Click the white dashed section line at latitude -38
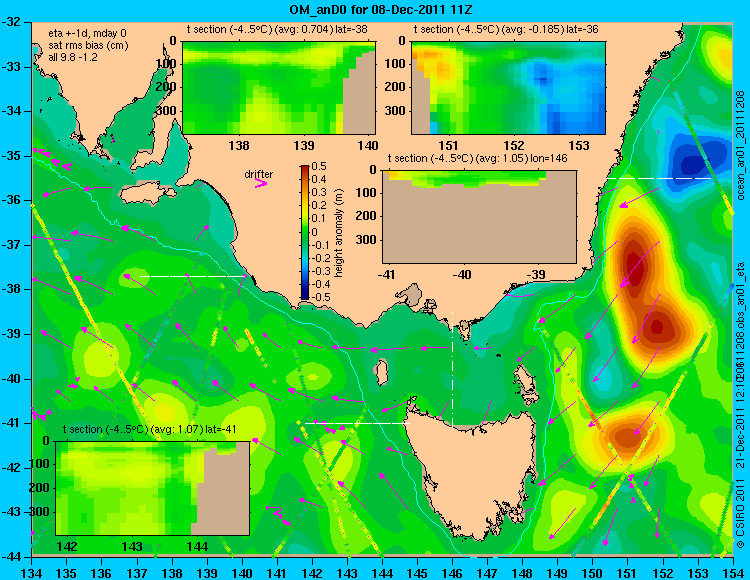The width and height of the screenshot is (750, 580). [x=193, y=276]
